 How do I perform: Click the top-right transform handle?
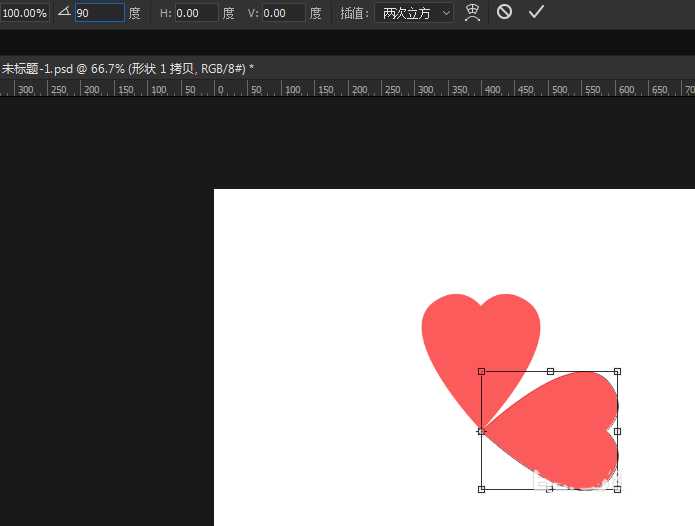(x=617, y=371)
